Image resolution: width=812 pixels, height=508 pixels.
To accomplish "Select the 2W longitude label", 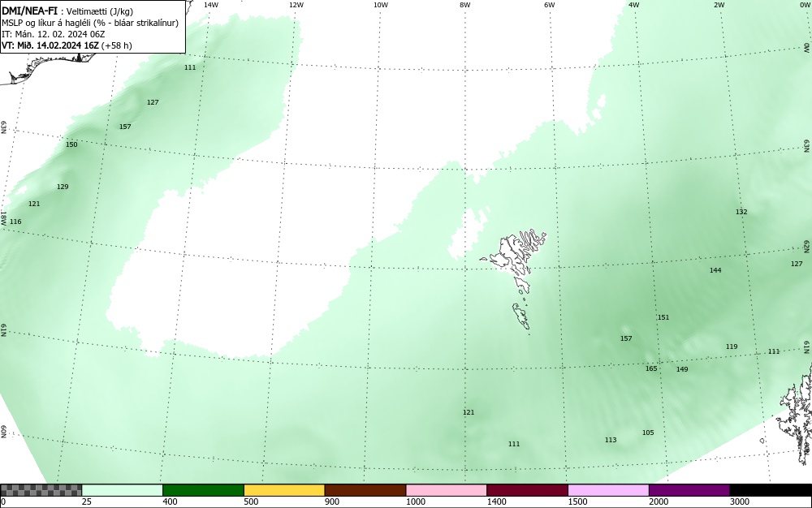I will 719,5.
